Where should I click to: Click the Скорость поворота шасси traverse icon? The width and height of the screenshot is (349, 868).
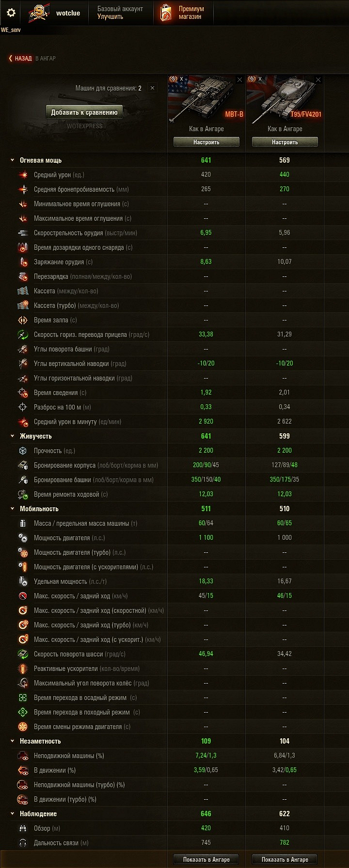pos(22,654)
